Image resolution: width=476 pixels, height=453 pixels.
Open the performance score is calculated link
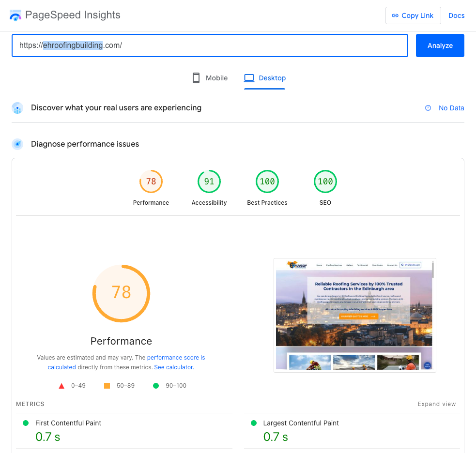point(176,358)
